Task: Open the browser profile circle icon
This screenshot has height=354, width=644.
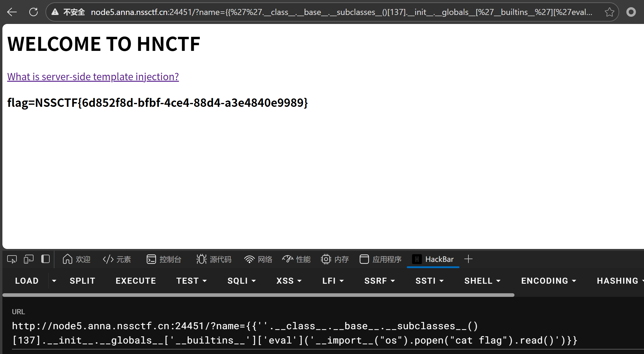Action: [x=631, y=12]
